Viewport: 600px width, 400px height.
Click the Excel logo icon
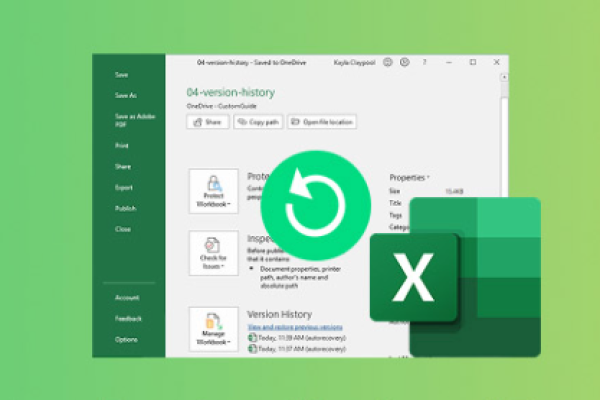pos(455,277)
